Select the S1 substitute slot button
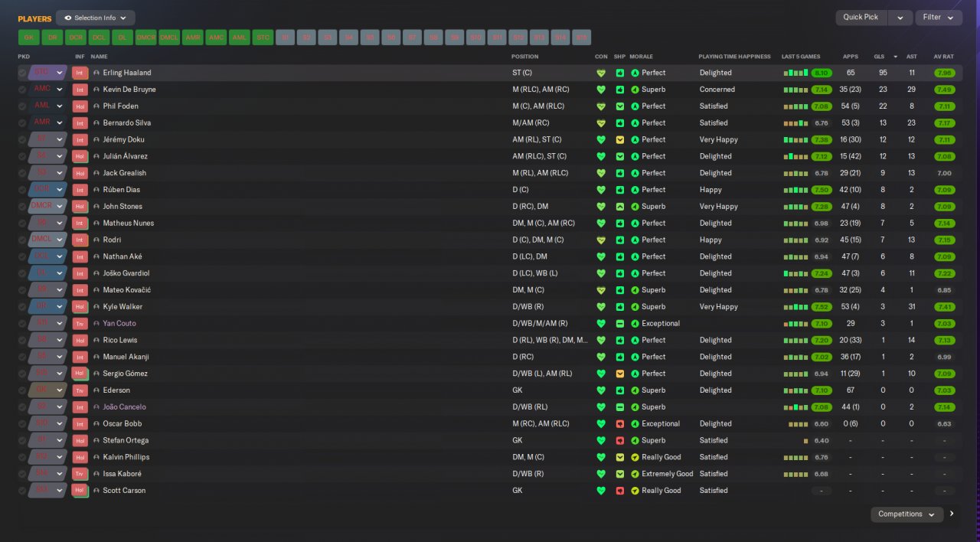 click(x=286, y=37)
